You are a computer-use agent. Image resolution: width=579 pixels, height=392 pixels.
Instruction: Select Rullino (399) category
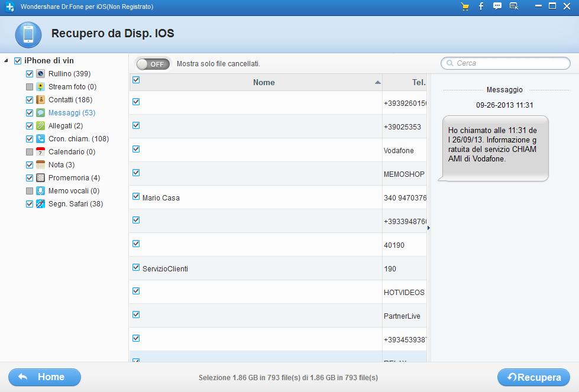[69, 74]
